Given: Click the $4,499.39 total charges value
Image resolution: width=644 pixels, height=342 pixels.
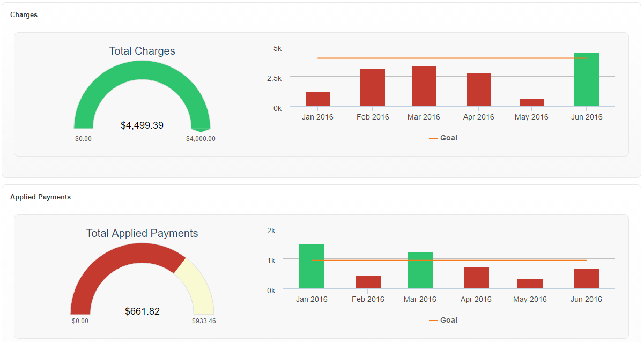Looking at the screenshot, I should pos(142,126).
